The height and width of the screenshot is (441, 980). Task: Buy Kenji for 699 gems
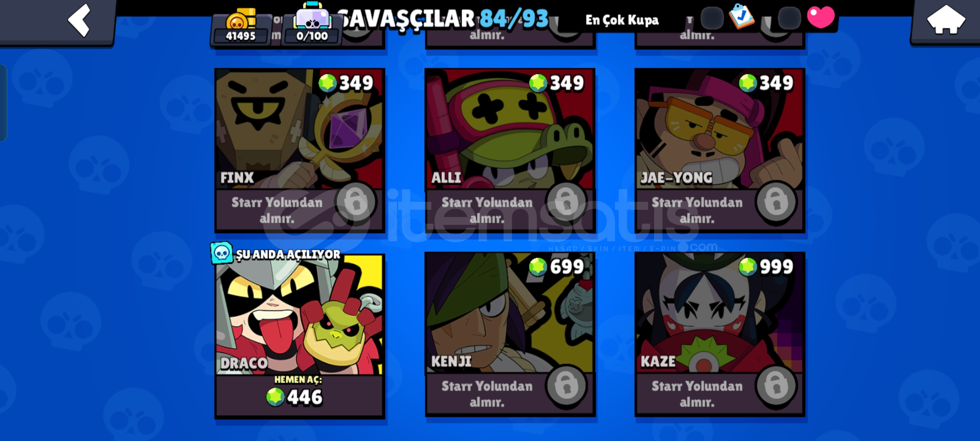tap(557, 267)
